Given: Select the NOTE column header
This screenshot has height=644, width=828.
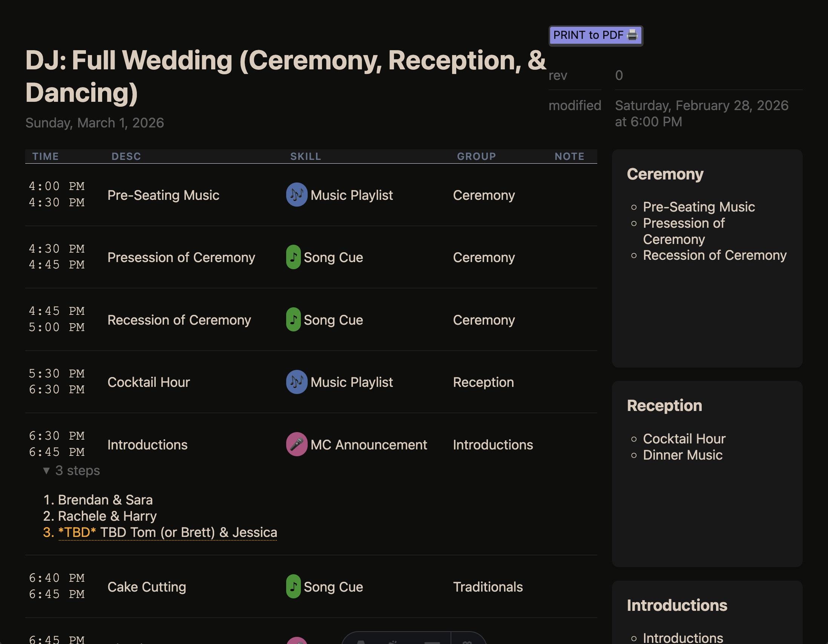Looking at the screenshot, I should point(569,156).
